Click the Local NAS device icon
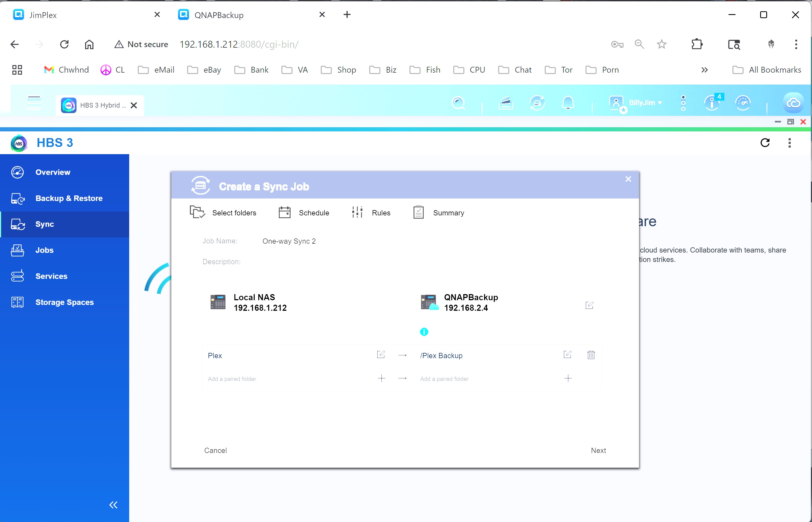Viewport: 812px width, 522px height. click(218, 302)
